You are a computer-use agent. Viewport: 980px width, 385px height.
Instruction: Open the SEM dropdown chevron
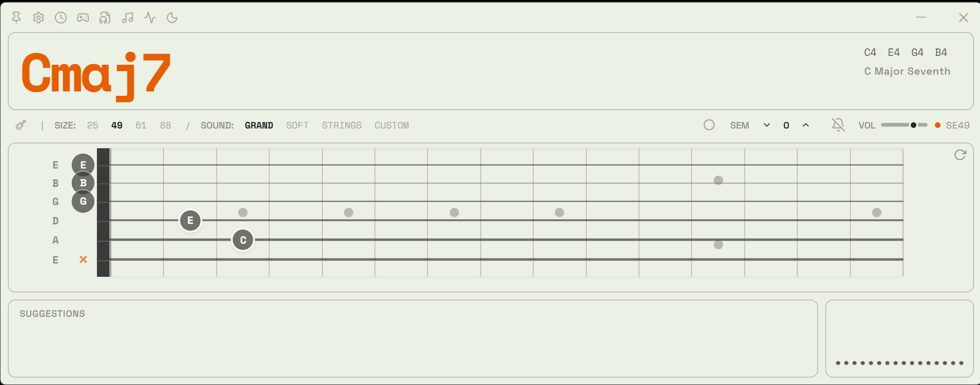point(766,125)
